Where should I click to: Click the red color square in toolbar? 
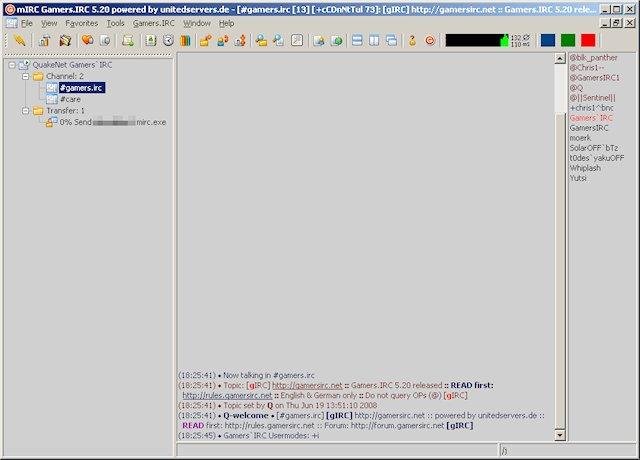tap(588, 40)
